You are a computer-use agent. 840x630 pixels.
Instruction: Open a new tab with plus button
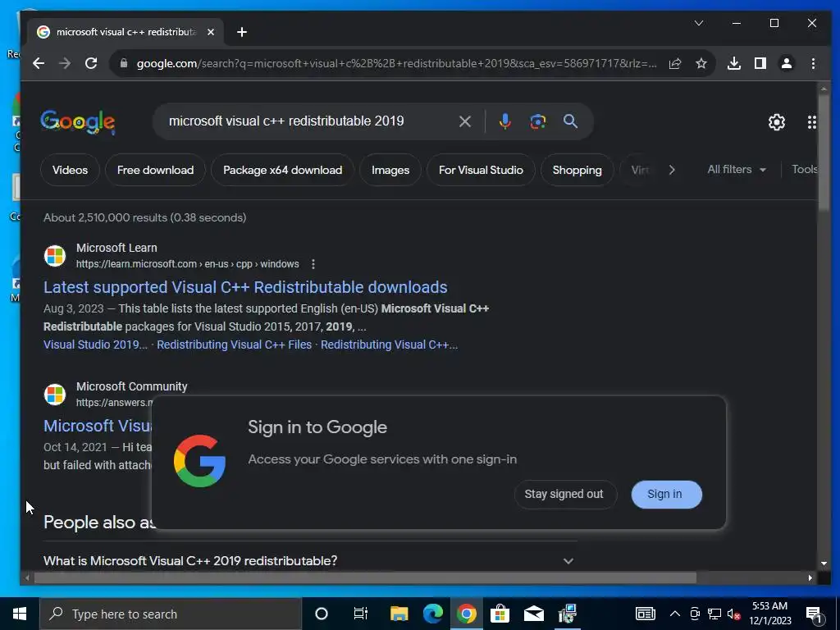tap(242, 32)
